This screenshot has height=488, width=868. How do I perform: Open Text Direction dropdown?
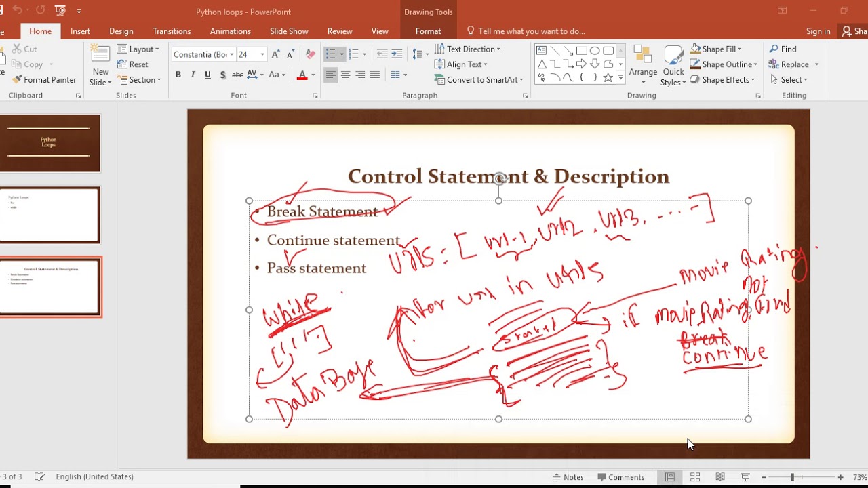coord(468,49)
